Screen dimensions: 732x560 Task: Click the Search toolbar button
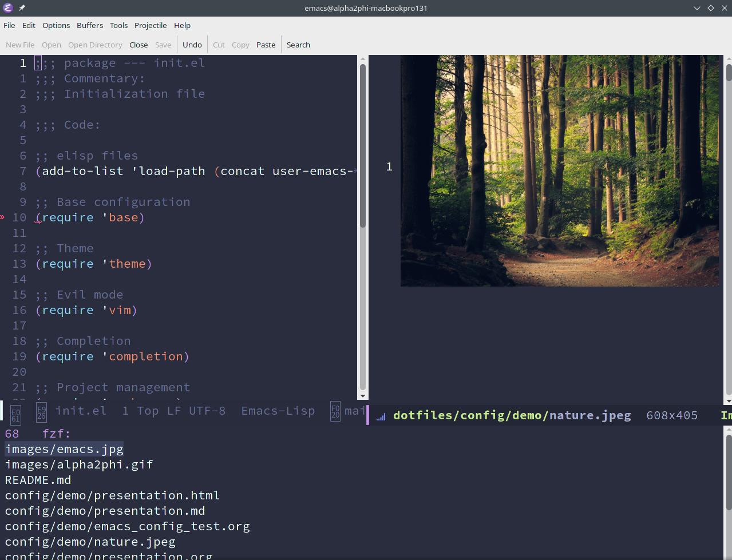click(x=298, y=45)
